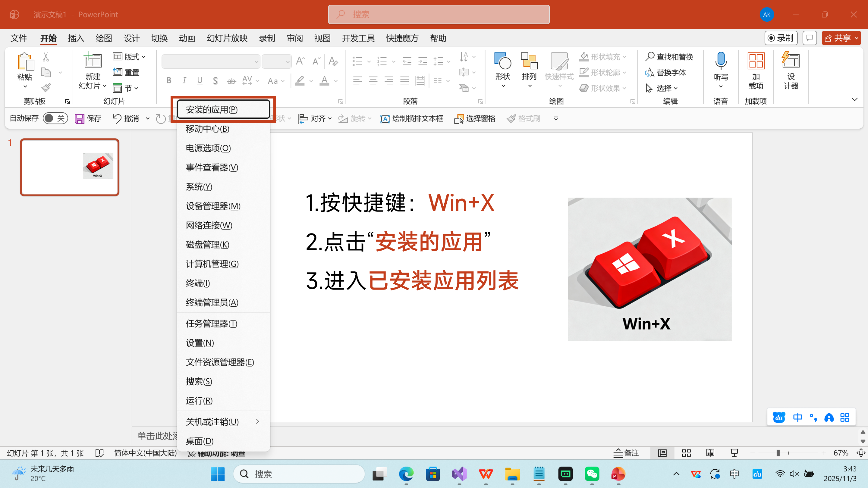868x488 pixels.
Task: Click the Reading View status bar icon
Action: click(710, 453)
